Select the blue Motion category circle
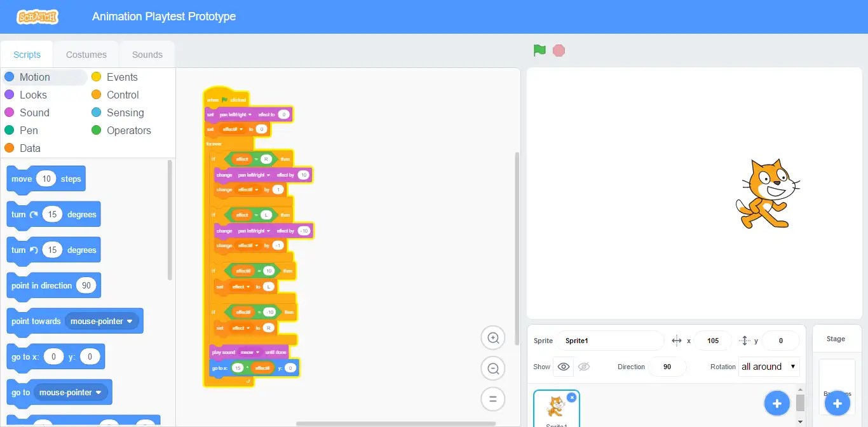 coord(9,77)
